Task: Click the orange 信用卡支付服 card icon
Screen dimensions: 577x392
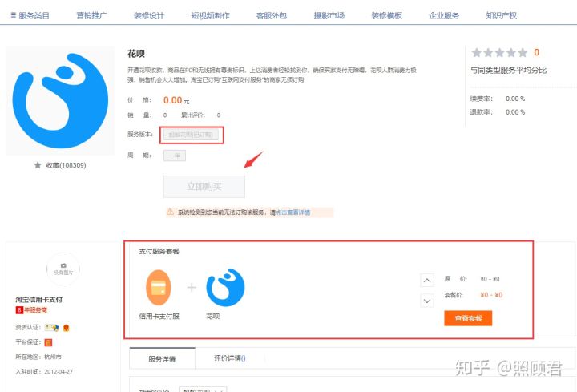Action: [x=159, y=288]
